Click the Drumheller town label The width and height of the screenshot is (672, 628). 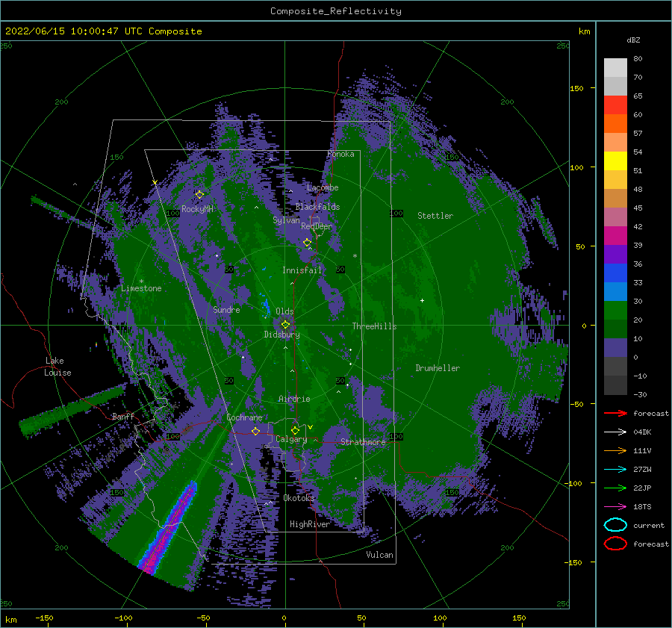pyautogui.click(x=438, y=368)
